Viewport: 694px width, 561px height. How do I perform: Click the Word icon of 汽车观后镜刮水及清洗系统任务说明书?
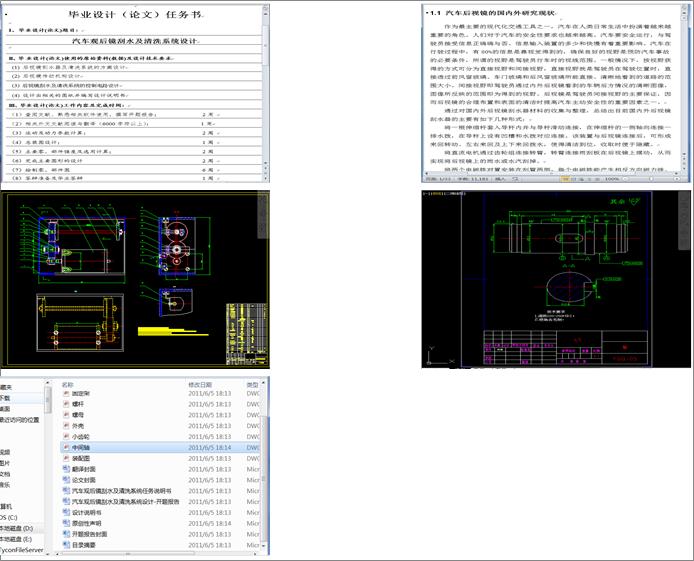(66, 491)
